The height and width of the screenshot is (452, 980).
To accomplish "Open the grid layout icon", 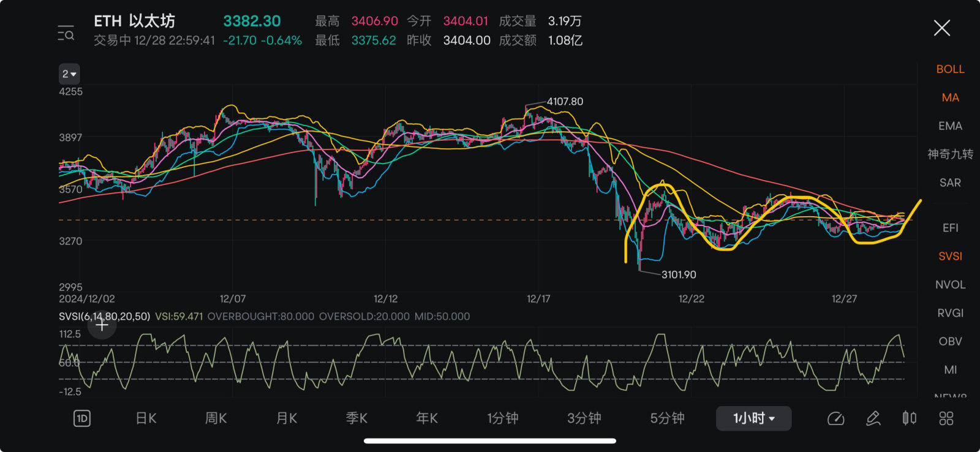I will (946, 418).
